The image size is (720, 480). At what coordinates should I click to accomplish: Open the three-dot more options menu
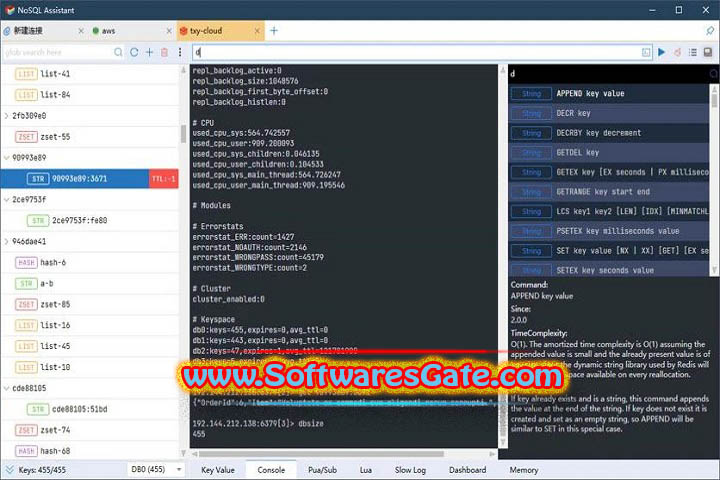180,52
